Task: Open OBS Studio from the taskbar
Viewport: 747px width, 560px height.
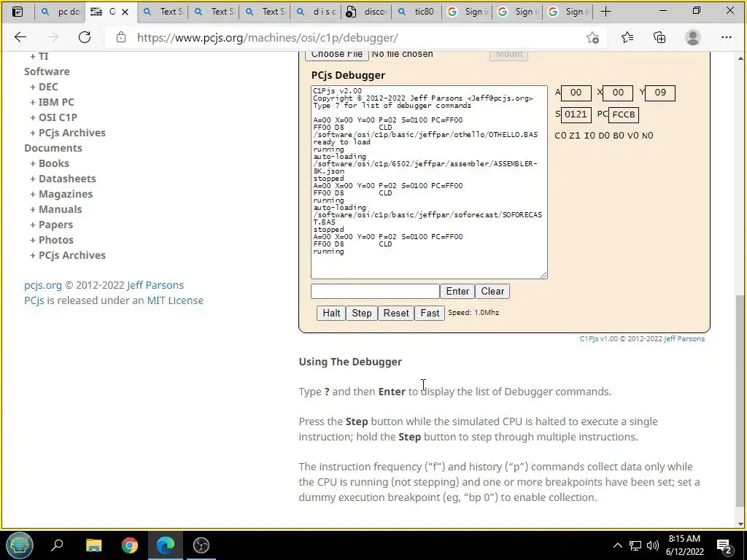Action: pos(201,545)
